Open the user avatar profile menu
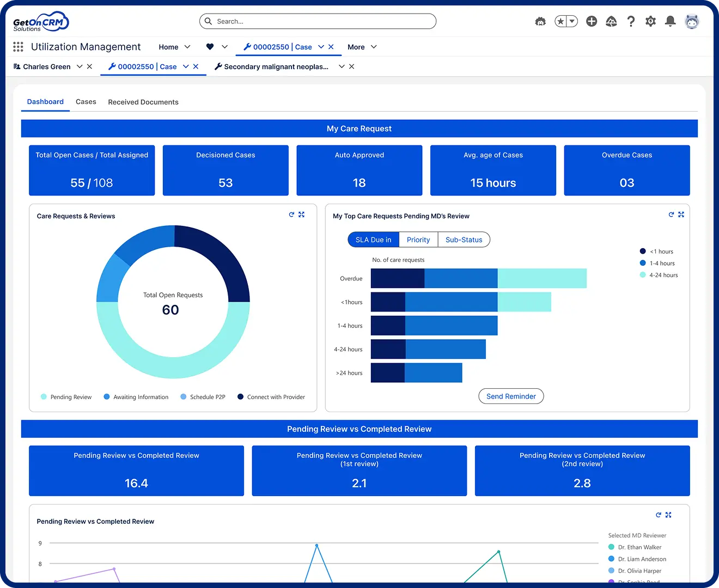Screen dimensions: 719x588 [692, 21]
